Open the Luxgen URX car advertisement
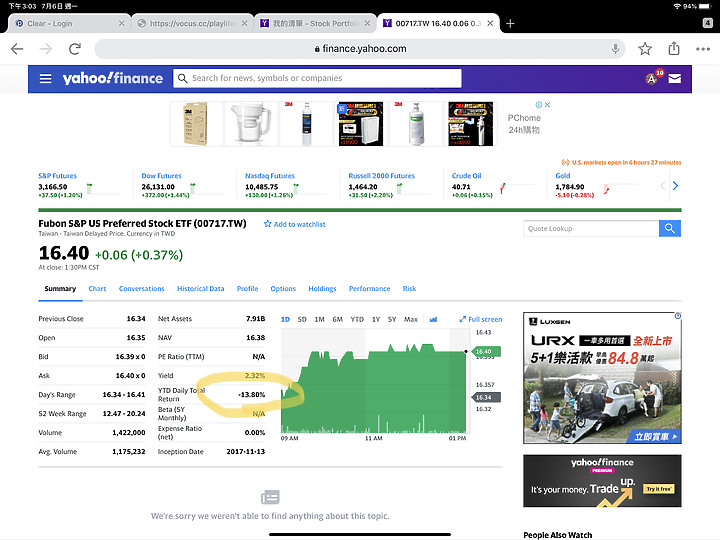This screenshot has height=540, width=720. [602, 378]
